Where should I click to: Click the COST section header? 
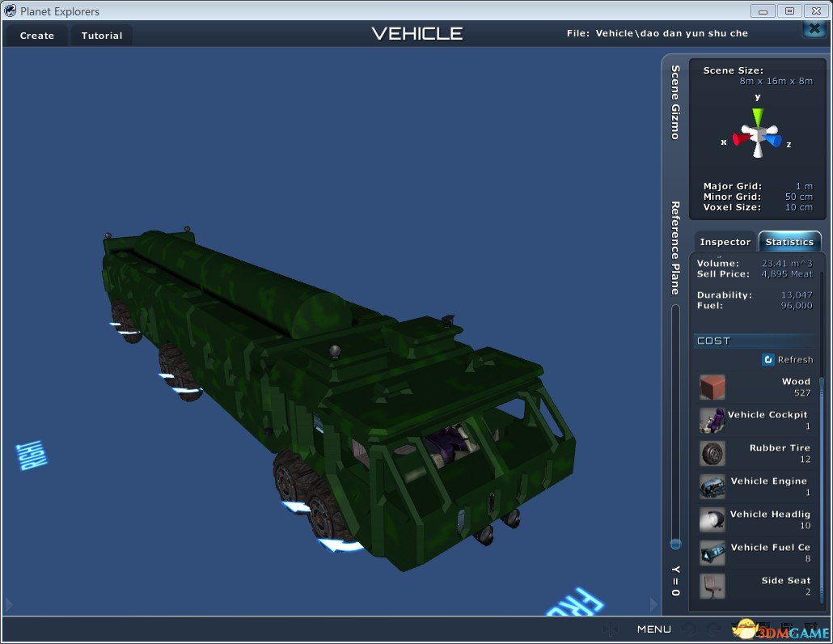[755, 341]
